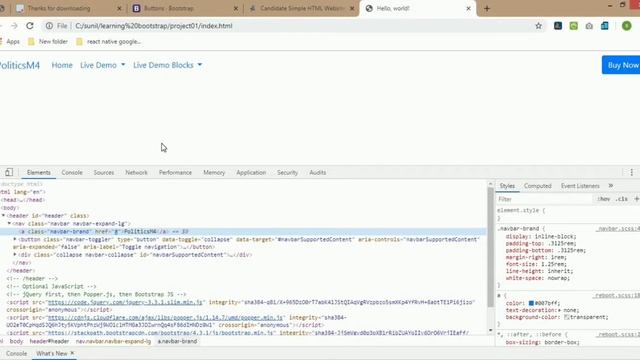This screenshot has height=360, width=640.
Task: Click the camera extension icon
Action: tap(589, 26)
